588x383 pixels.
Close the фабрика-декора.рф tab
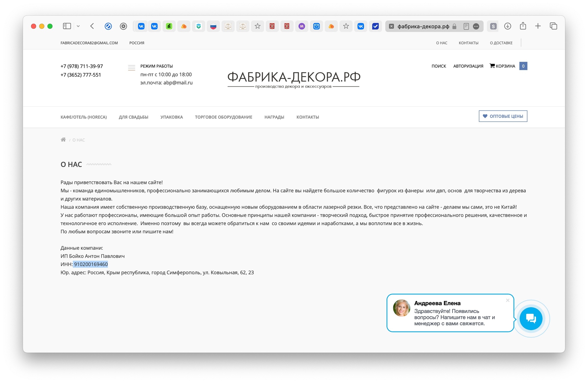point(391,26)
